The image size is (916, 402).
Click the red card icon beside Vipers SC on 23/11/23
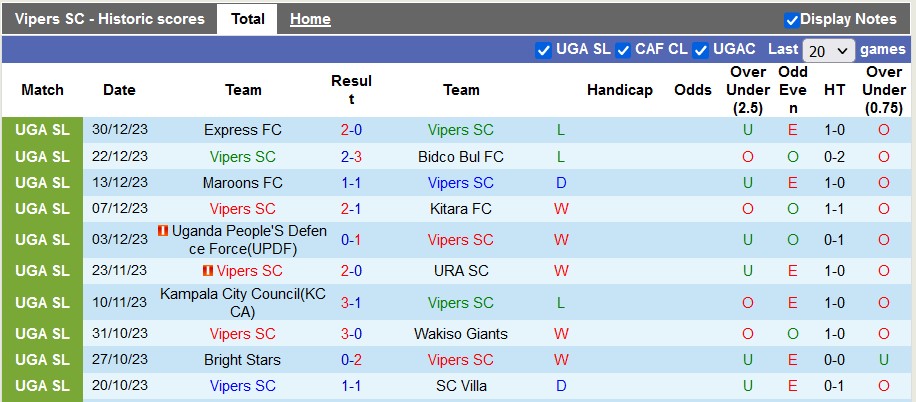(x=208, y=271)
